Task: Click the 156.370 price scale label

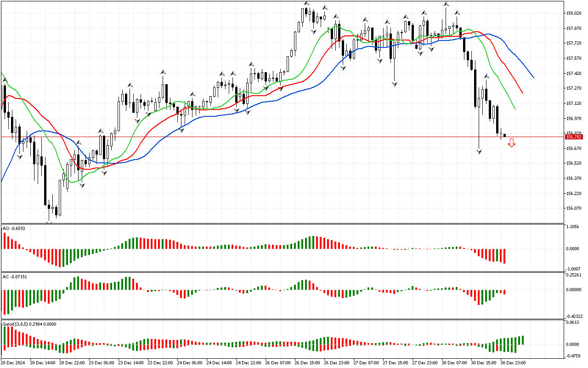Action: click(x=575, y=178)
